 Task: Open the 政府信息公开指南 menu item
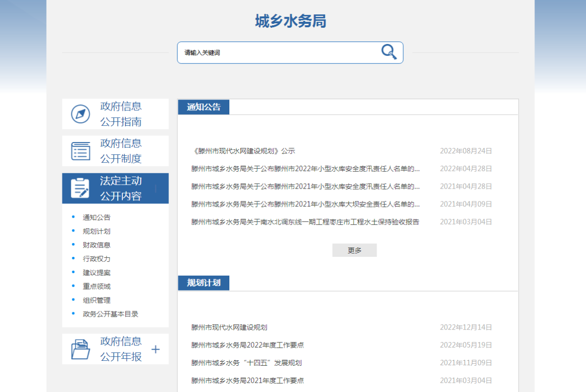pyautogui.click(x=115, y=114)
